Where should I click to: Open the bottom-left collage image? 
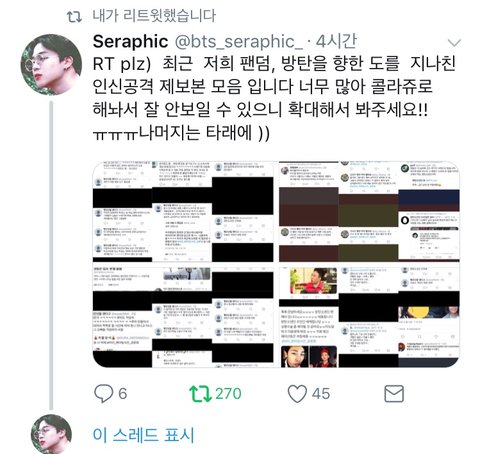(183, 317)
